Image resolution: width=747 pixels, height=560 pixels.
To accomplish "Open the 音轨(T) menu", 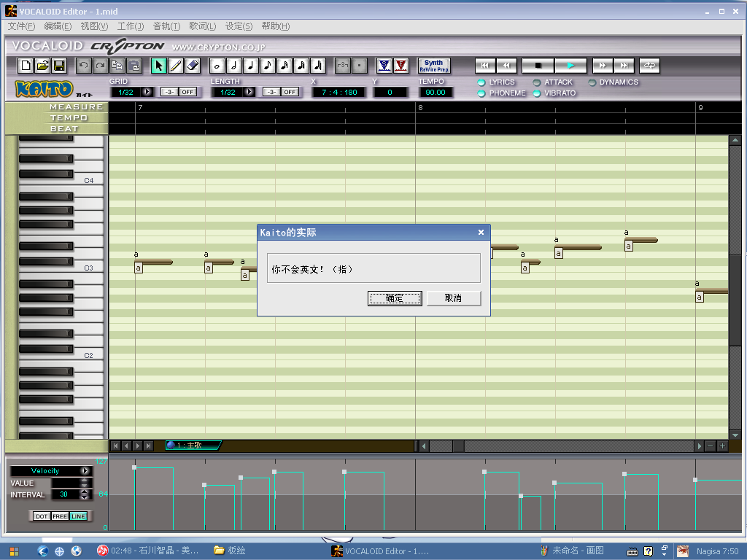I will pyautogui.click(x=166, y=26).
